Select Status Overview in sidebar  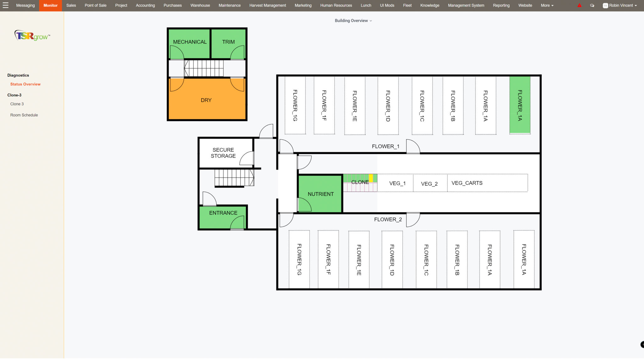click(25, 84)
